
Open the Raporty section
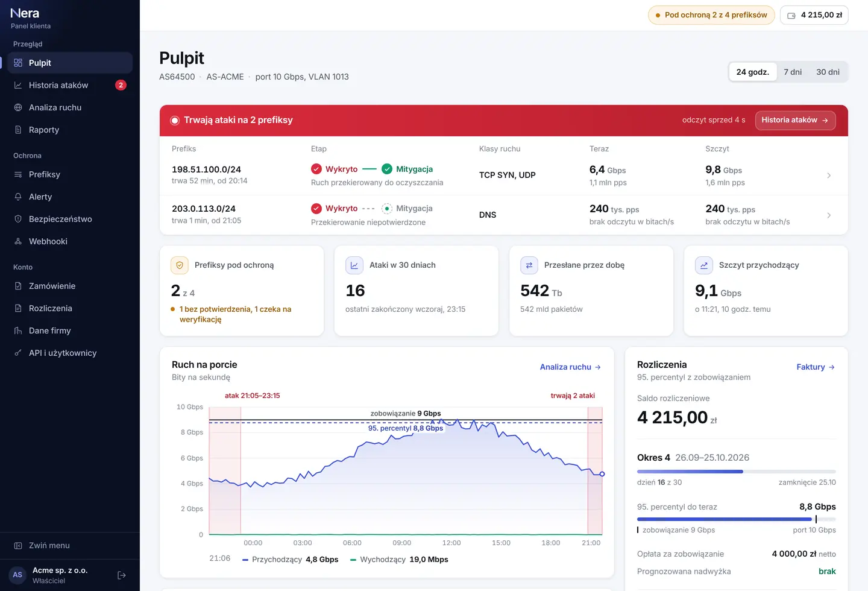tap(70, 130)
